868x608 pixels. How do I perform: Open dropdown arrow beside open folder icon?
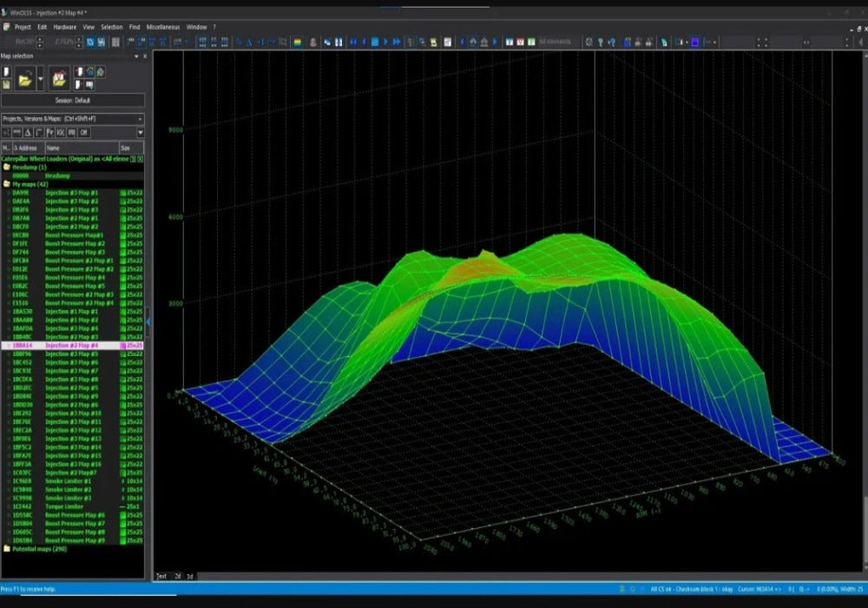[x=41, y=79]
